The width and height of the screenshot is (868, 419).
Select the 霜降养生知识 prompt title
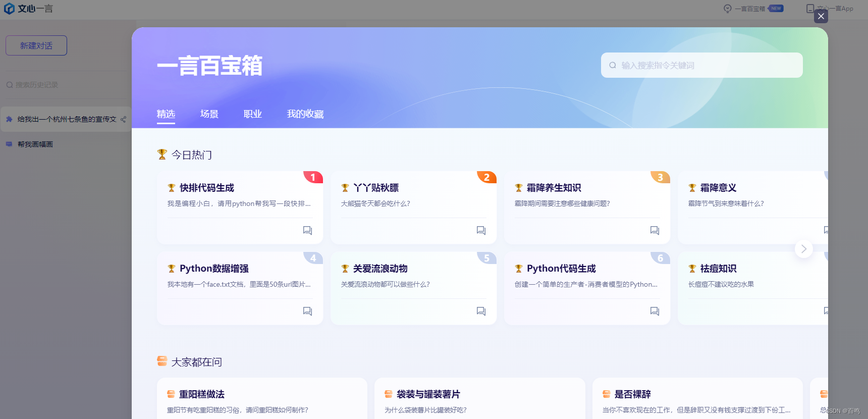(x=554, y=188)
